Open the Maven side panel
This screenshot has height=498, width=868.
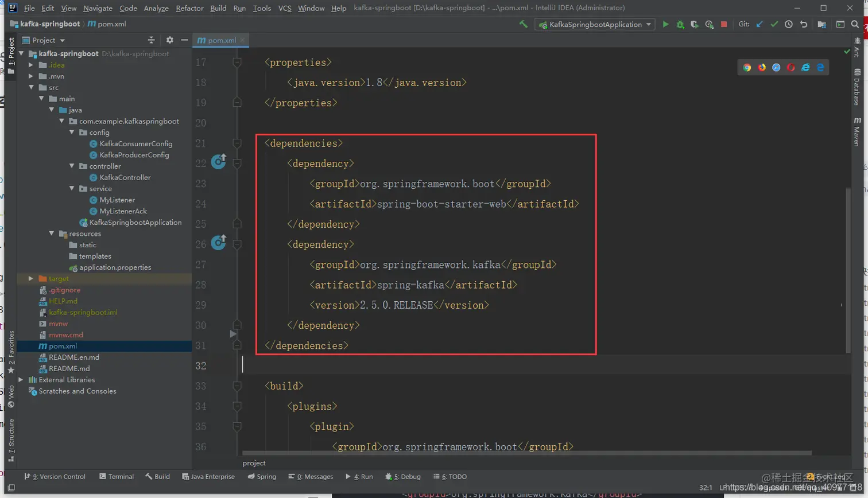pyautogui.click(x=857, y=132)
